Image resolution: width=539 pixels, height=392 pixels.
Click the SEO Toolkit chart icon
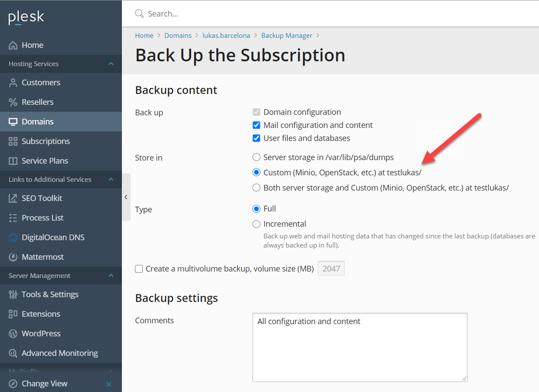point(13,198)
